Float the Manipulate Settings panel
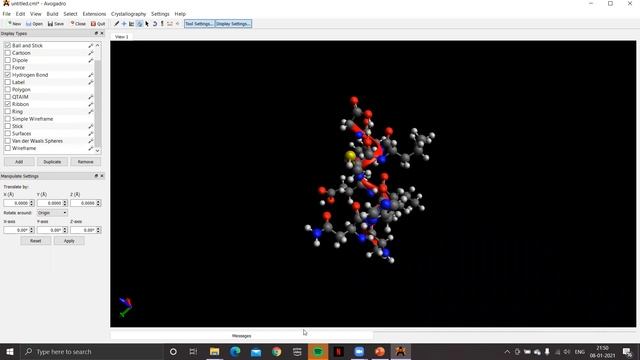The height and width of the screenshot is (360, 640). click(x=96, y=176)
